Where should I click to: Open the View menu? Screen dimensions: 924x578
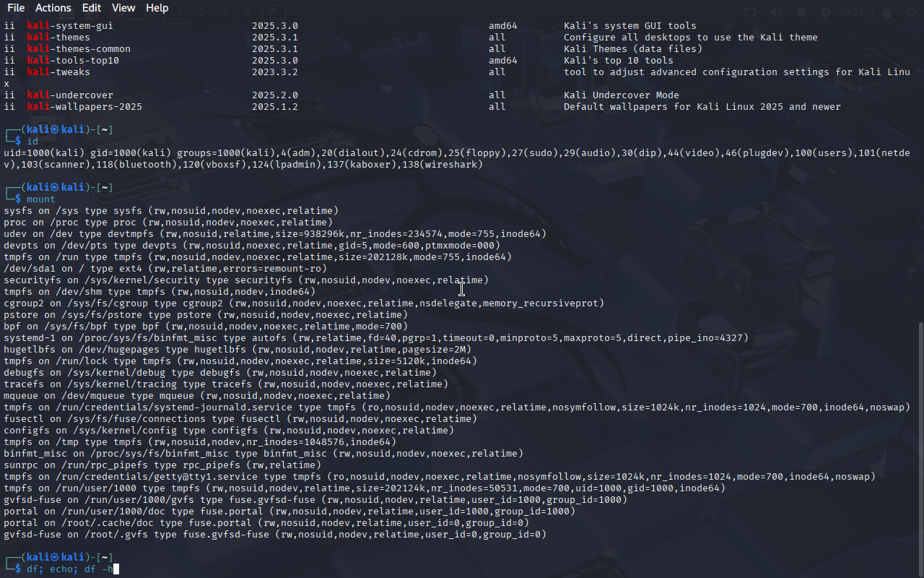click(123, 8)
